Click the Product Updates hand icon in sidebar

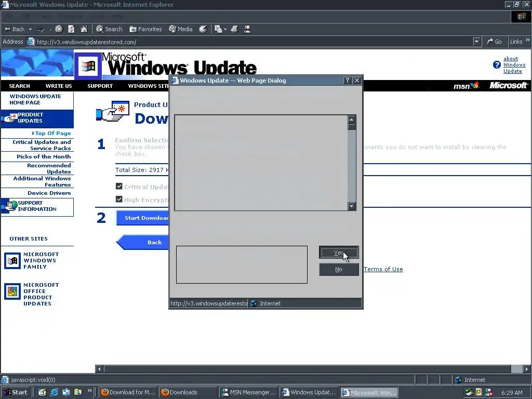click(9, 118)
